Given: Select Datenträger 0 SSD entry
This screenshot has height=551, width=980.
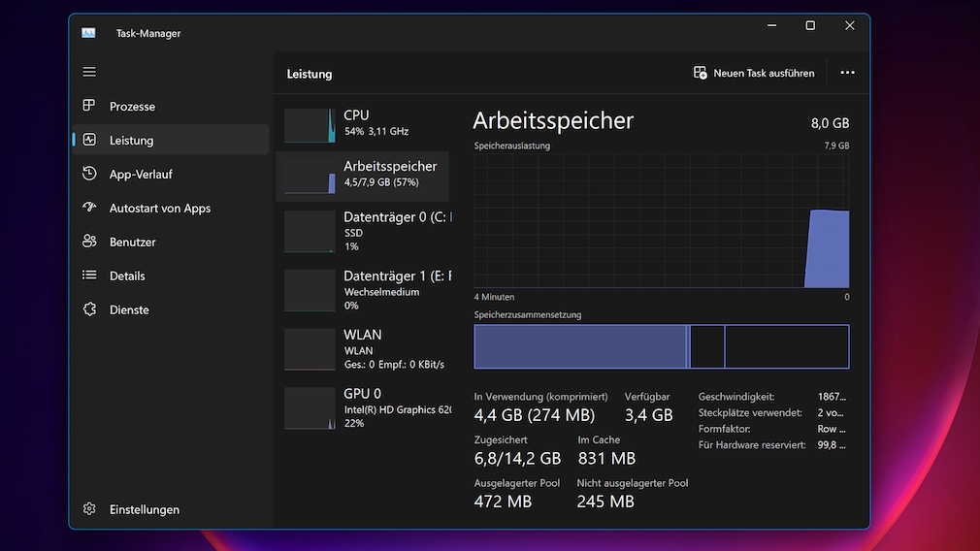Looking at the screenshot, I should point(363,231).
